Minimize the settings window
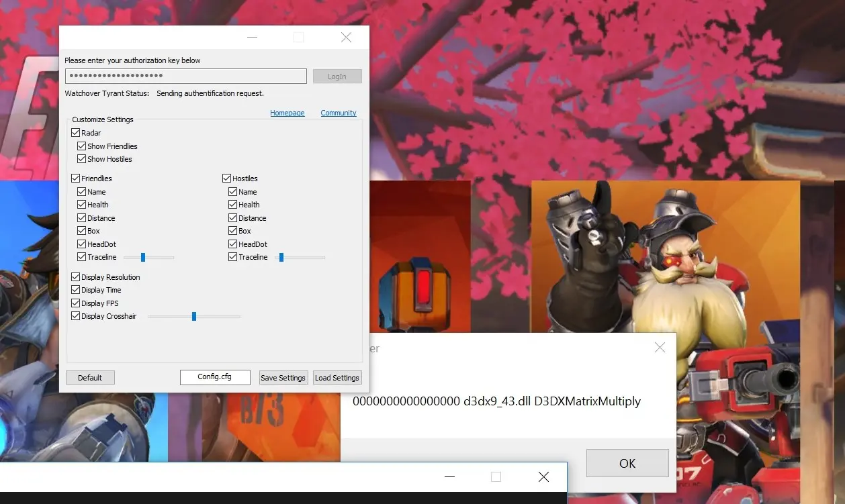 tap(252, 38)
